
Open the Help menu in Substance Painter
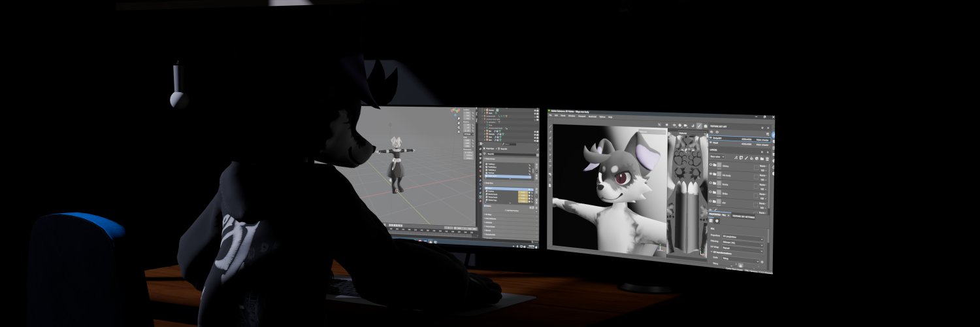click(610, 117)
